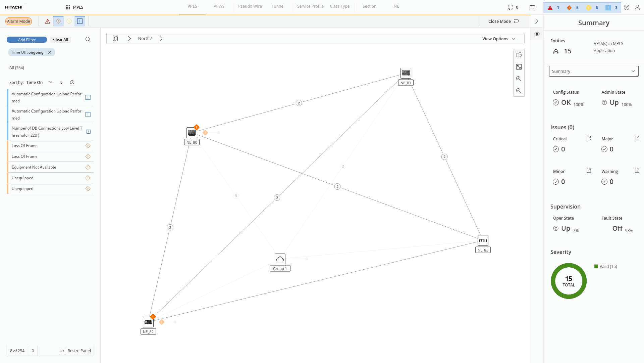The width and height of the screenshot is (644, 363).
Task: Click the Valid green legend swatch
Action: coord(596,266)
